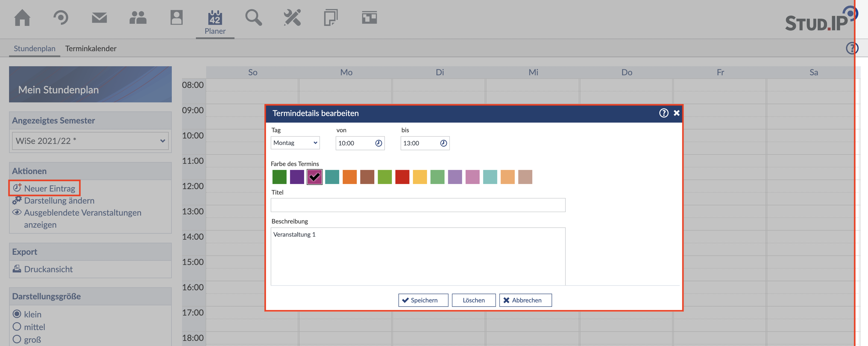Open the 'Tag' Montag dropdown
The width and height of the screenshot is (868, 346).
coord(295,143)
